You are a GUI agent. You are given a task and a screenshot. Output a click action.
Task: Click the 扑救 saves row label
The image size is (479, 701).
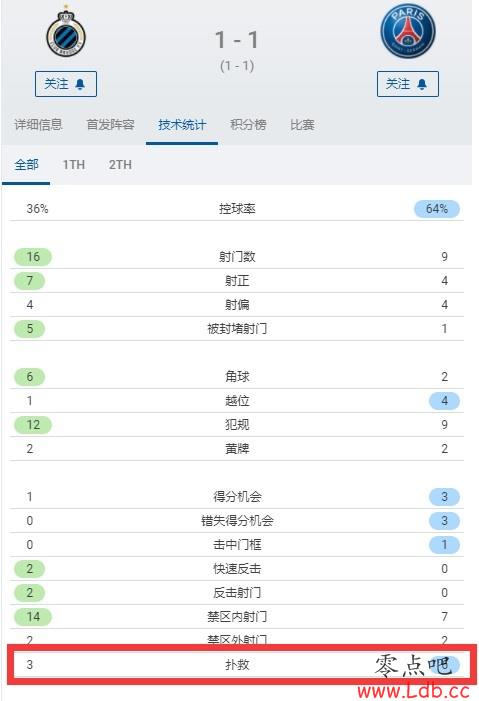pos(237,665)
